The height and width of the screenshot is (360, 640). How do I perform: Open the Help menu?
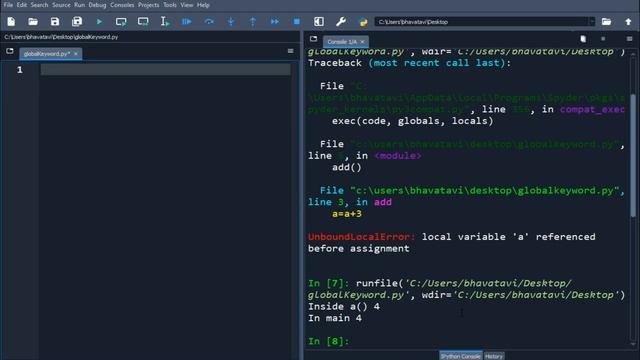(x=203, y=5)
